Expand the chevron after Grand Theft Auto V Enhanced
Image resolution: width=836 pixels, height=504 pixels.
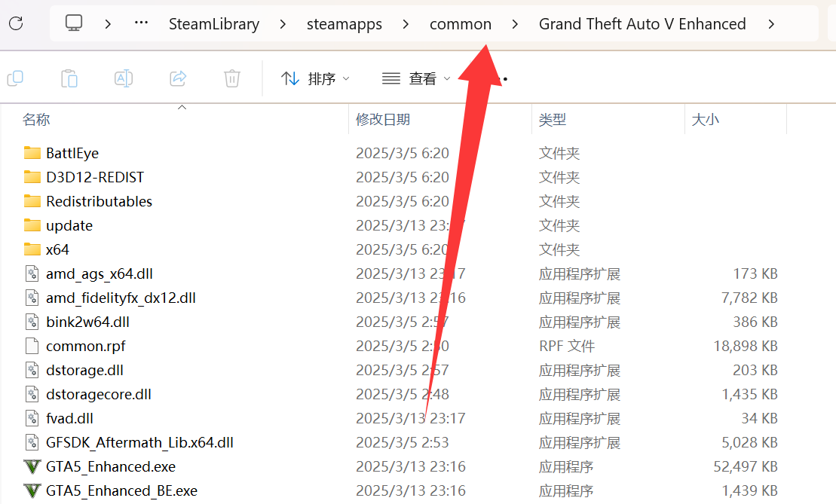[770, 24]
